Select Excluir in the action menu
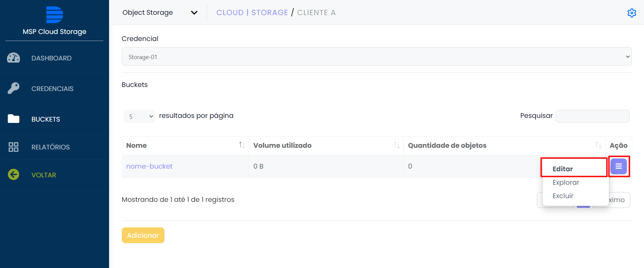Image resolution: width=644 pixels, height=268 pixels. point(563,196)
